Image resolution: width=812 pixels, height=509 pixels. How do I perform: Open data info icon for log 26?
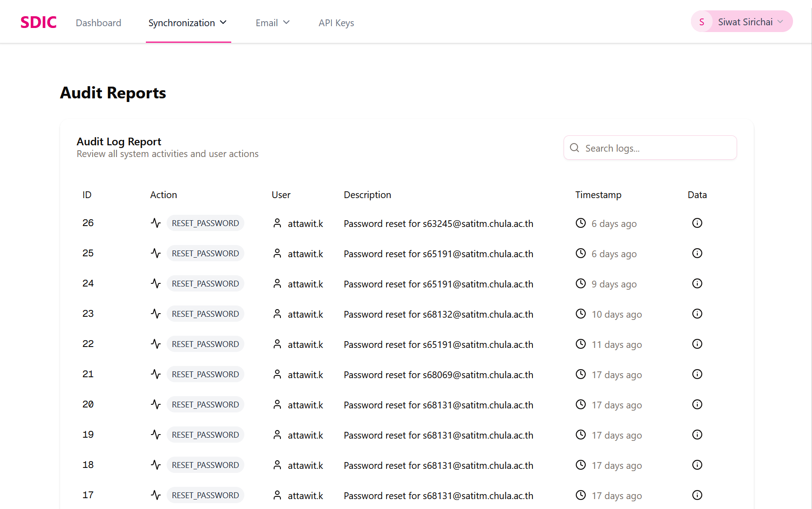click(x=697, y=223)
